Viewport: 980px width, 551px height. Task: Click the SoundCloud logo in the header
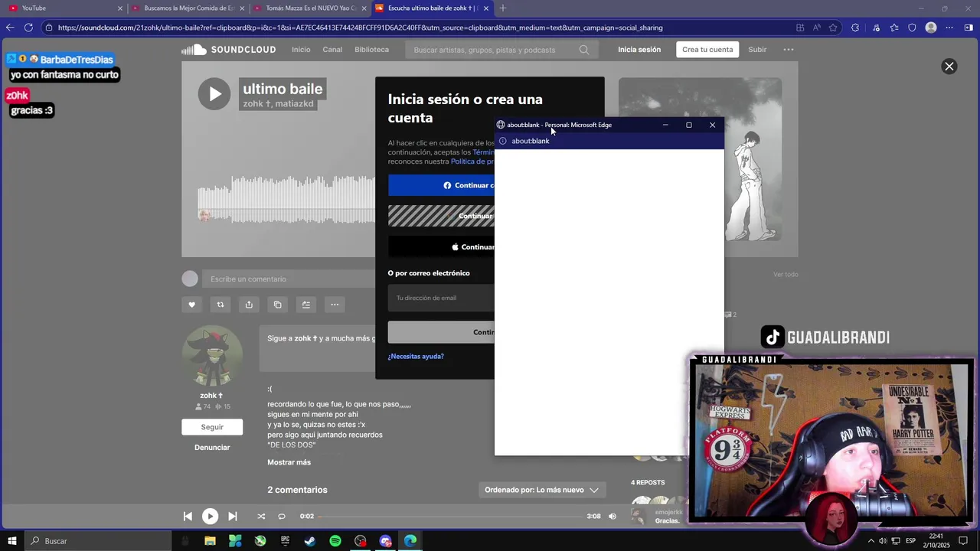229,50
